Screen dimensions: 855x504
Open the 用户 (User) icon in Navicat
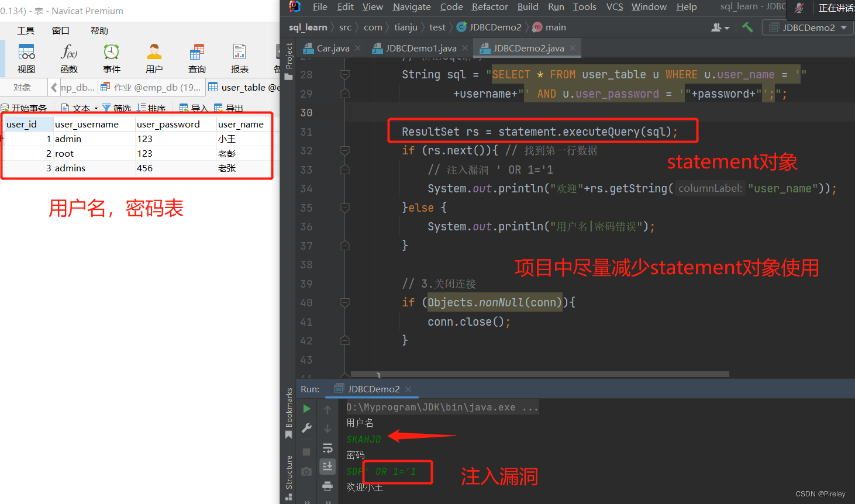click(154, 58)
